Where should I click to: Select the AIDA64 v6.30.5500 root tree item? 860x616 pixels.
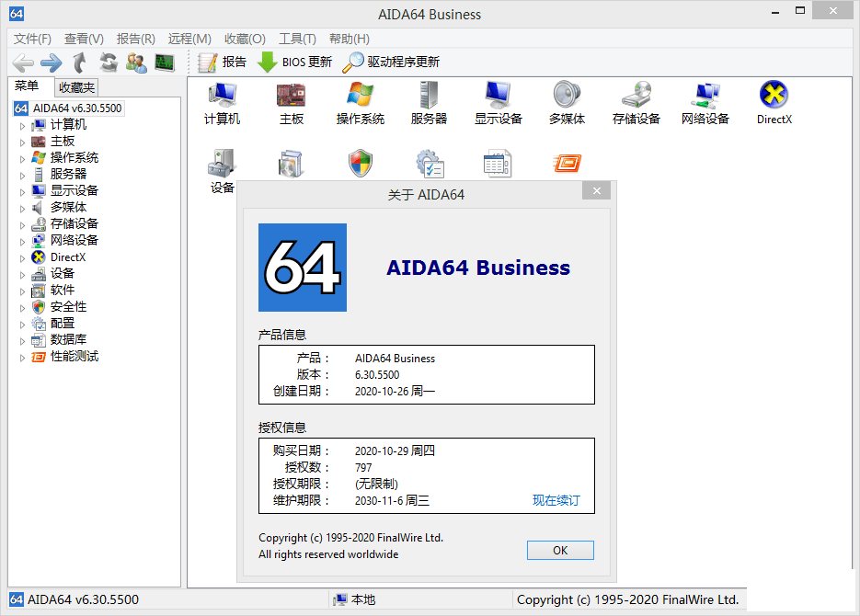pyautogui.click(x=69, y=108)
